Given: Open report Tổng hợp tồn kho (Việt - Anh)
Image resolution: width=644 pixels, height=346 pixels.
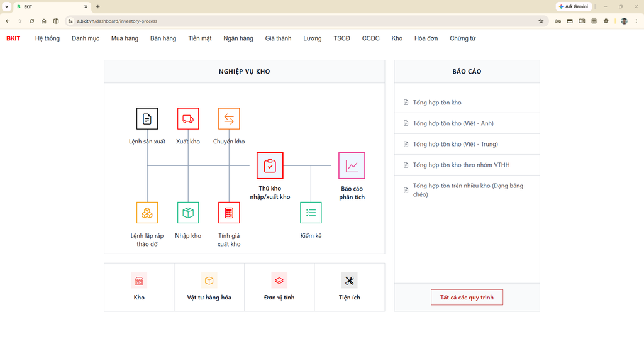Looking at the screenshot, I should (x=467, y=123).
